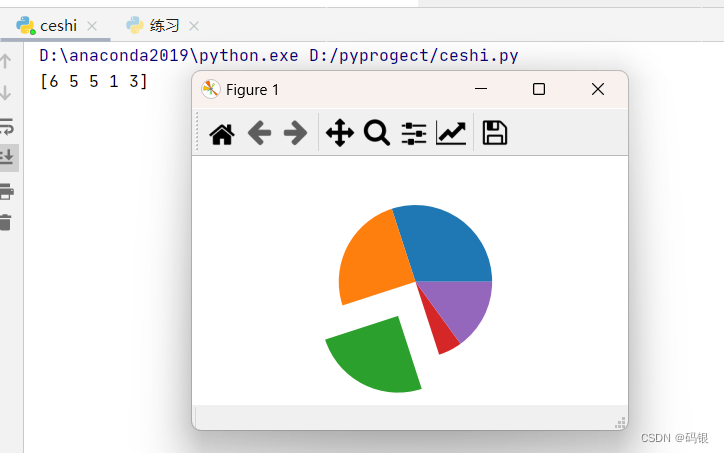This screenshot has width=724, height=453.
Task: Click the down arrow in the run console sidebar
Action: click(x=6, y=93)
